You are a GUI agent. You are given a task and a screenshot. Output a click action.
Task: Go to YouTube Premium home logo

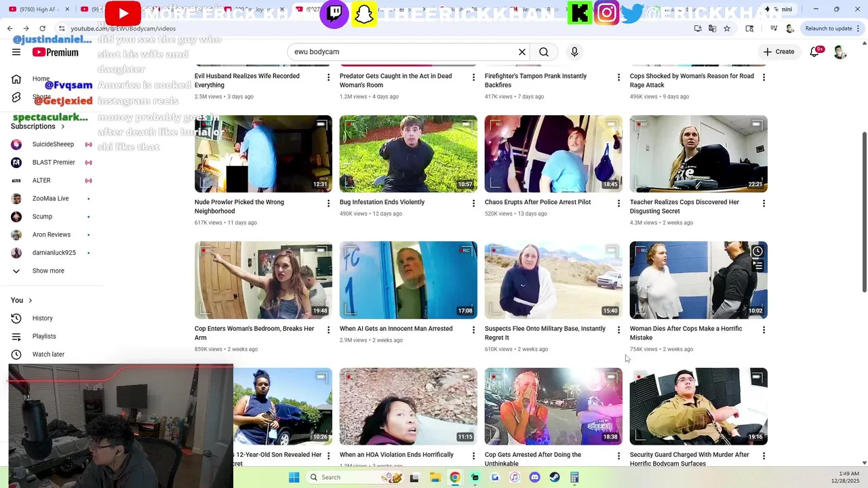coord(56,52)
